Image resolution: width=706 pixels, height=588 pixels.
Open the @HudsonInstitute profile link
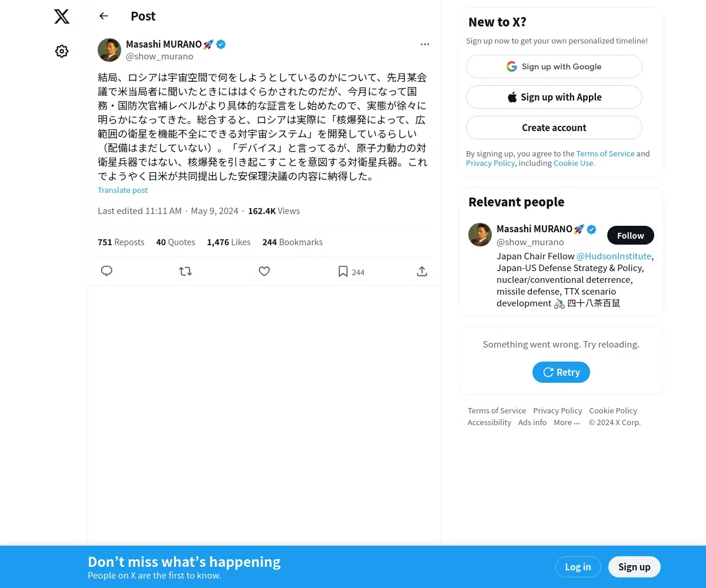click(x=614, y=256)
